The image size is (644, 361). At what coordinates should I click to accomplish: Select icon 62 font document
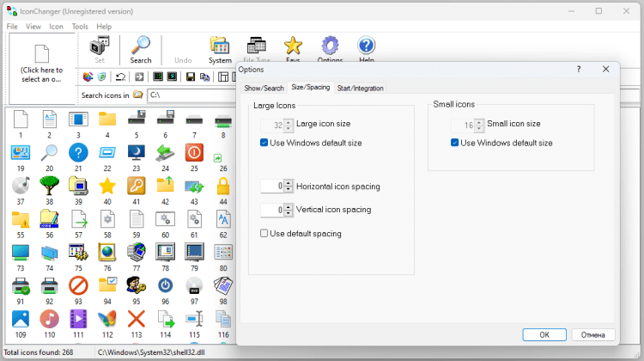[223, 218]
